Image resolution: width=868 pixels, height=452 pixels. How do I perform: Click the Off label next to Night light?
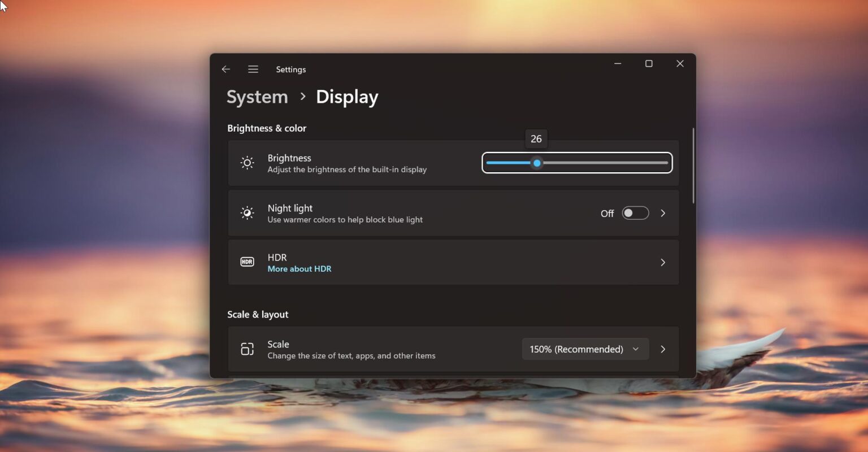[x=607, y=214]
